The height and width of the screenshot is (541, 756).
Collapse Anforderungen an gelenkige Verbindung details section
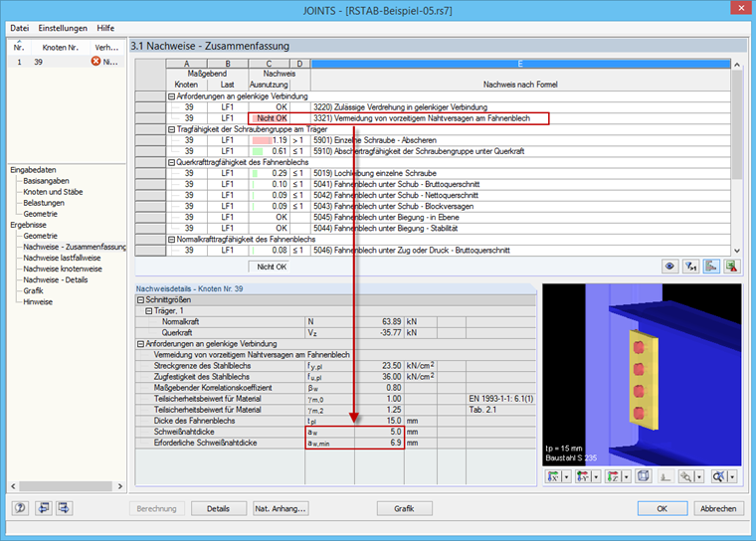141,344
